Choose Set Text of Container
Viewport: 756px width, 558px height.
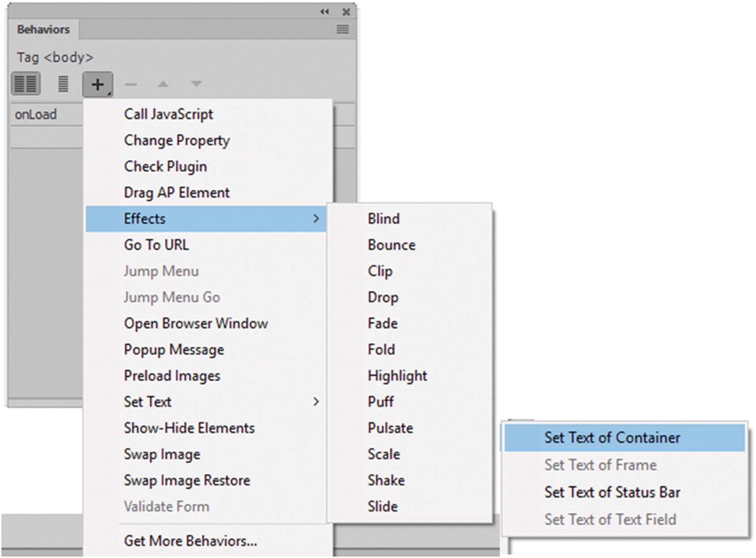click(612, 438)
